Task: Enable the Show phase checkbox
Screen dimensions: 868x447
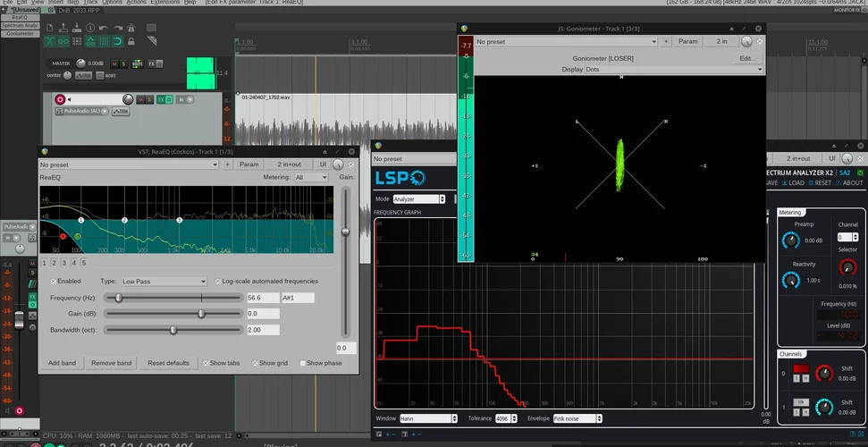Action: 302,363
